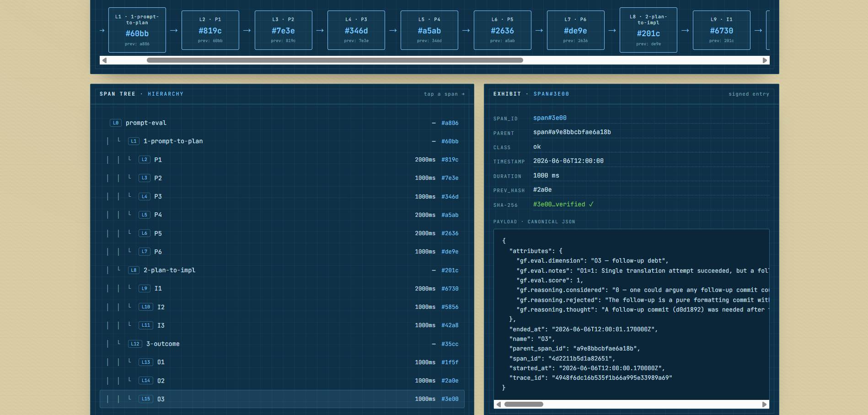Open chain block L8 2-plan-to-impl #201c

point(648,30)
